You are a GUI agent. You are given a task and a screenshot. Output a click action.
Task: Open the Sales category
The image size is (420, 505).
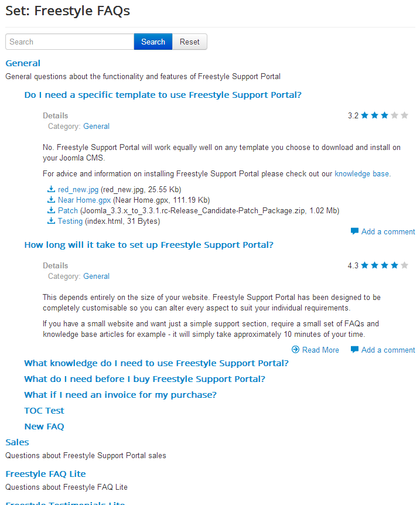tap(17, 442)
